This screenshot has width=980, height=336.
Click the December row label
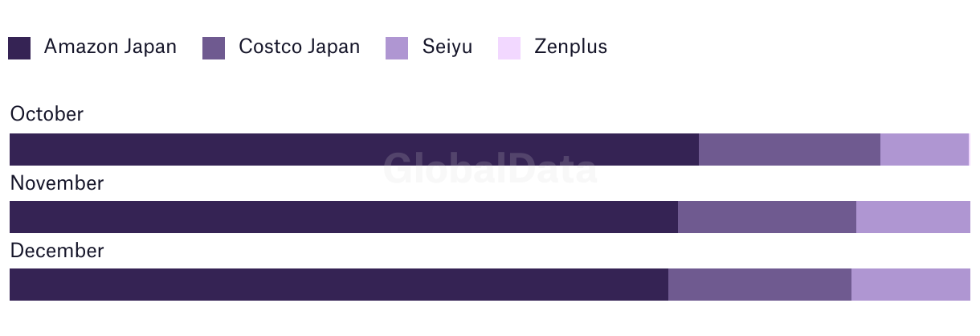click(x=57, y=251)
